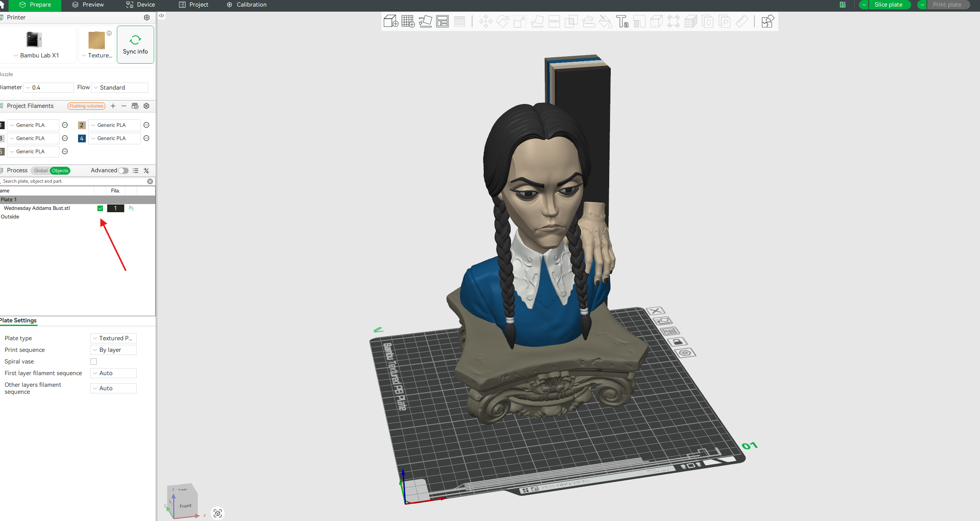Click the Auto orient toolbar icon

coord(425,21)
